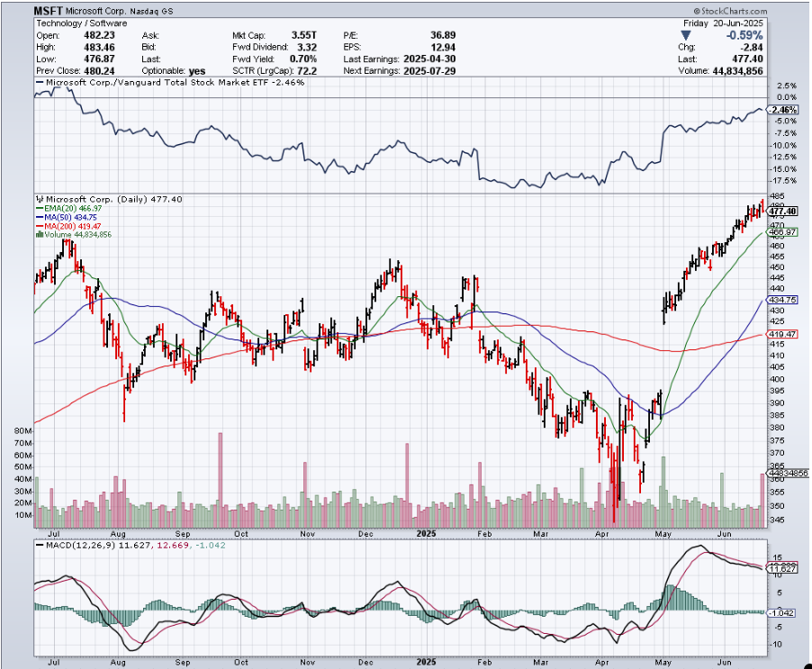Screen dimensions: 812x669
Task: Click the SCTR (LrgCap) value 72.2
Action: (x=307, y=71)
